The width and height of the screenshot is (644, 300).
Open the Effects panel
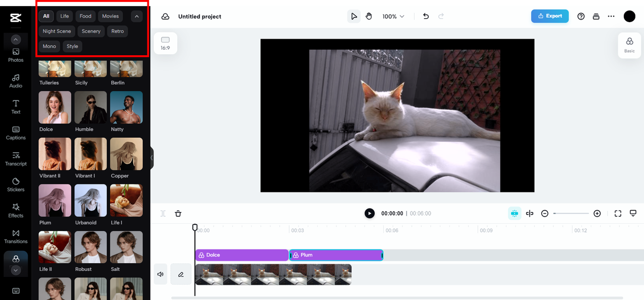tap(16, 211)
